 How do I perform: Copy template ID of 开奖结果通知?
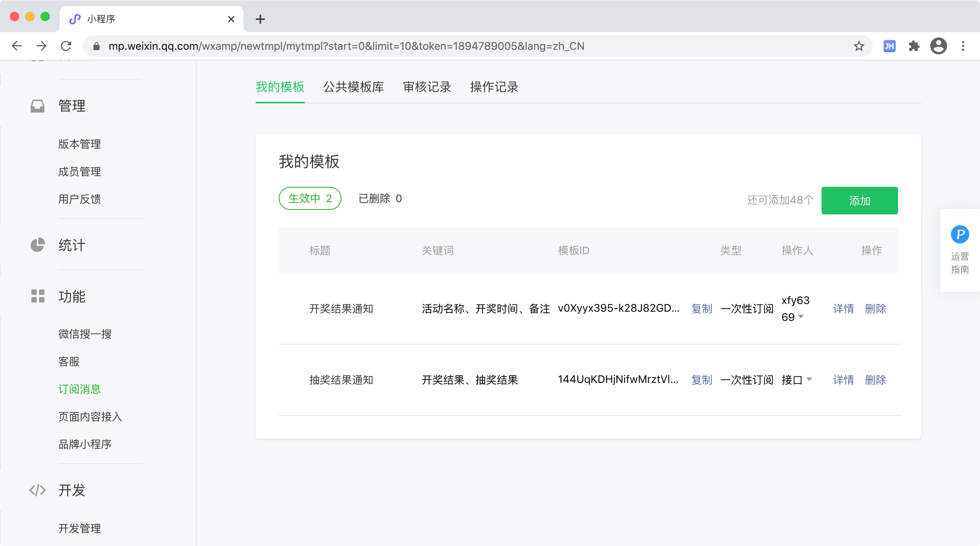click(x=701, y=309)
